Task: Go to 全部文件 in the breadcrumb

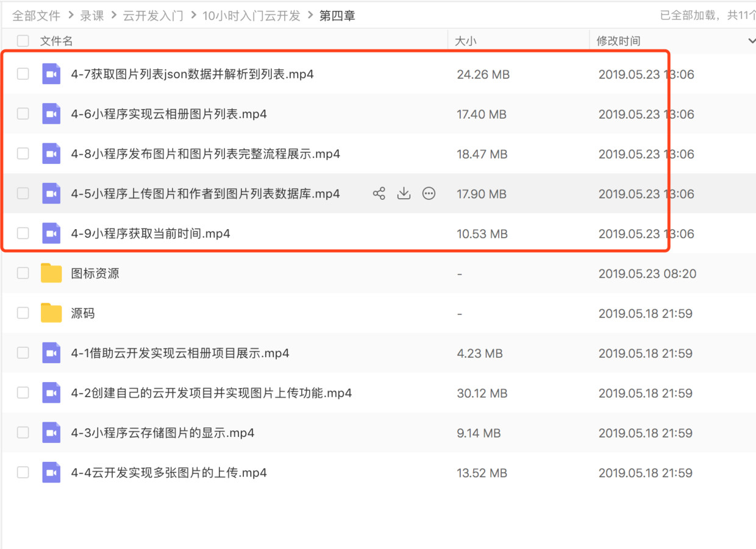Action: (36, 16)
